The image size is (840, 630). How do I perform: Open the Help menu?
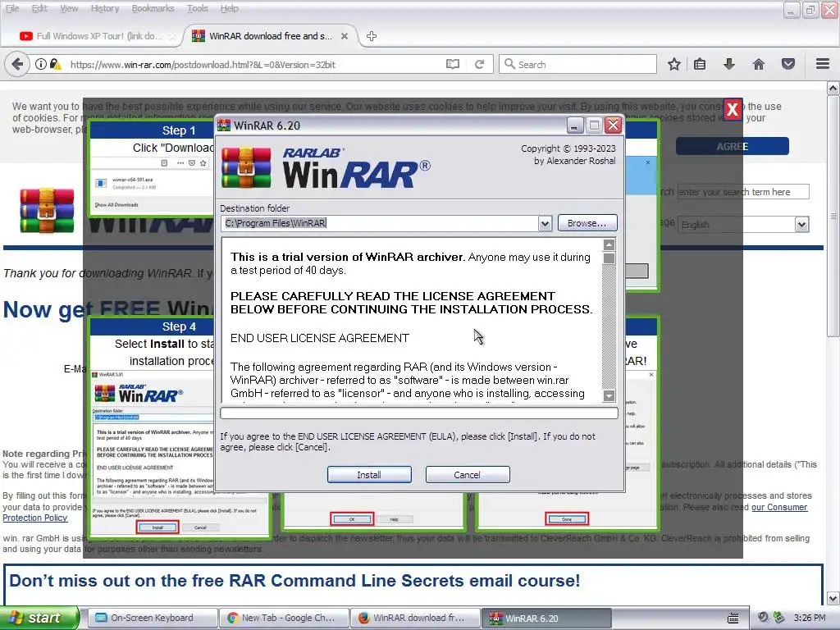point(230,8)
